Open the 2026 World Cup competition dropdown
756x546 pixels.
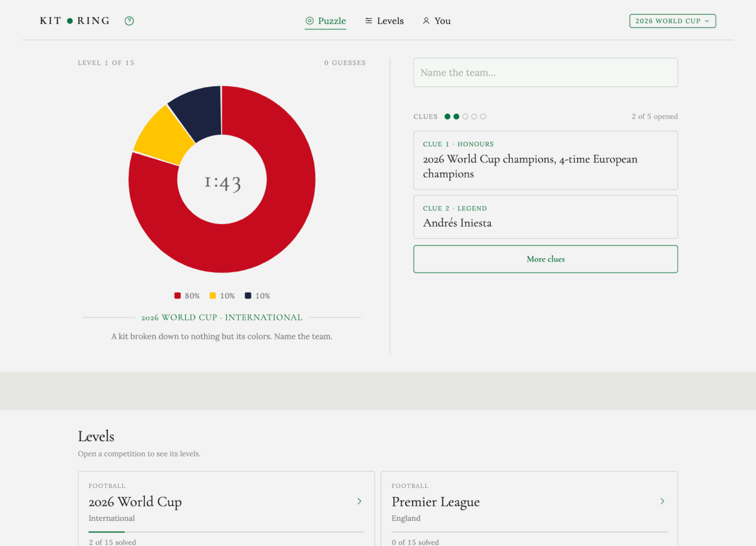coord(673,21)
